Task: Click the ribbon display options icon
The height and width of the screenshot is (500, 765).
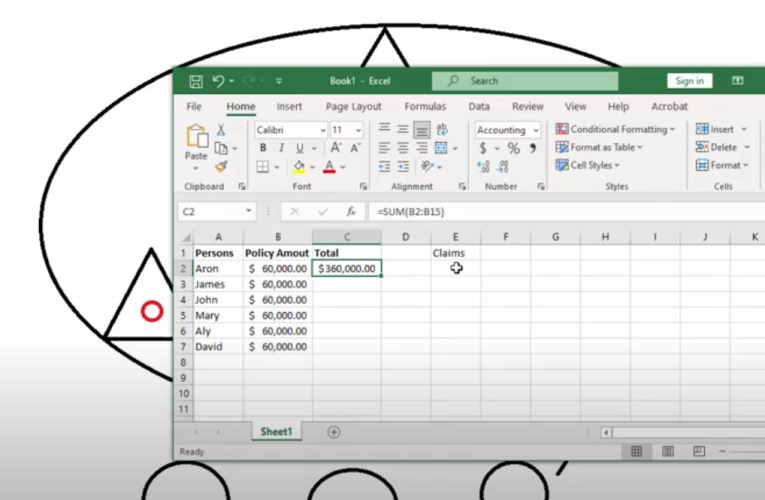Action: point(738,81)
